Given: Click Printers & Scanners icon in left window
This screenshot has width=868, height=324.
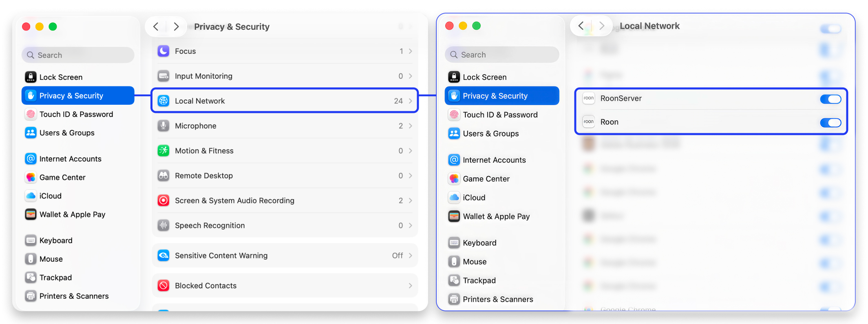Looking at the screenshot, I should click(31, 296).
